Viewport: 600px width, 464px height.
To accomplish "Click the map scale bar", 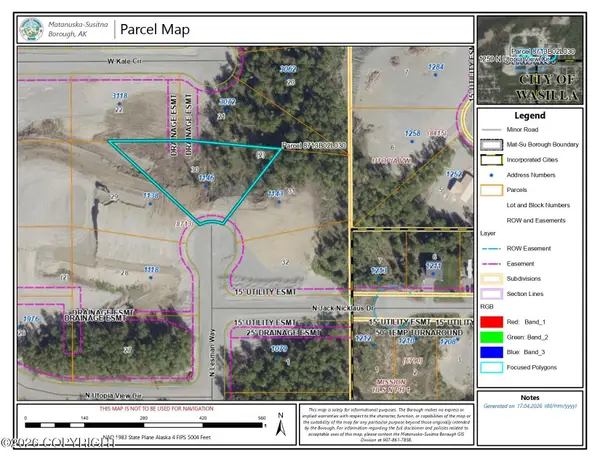I will pos(145,425).
